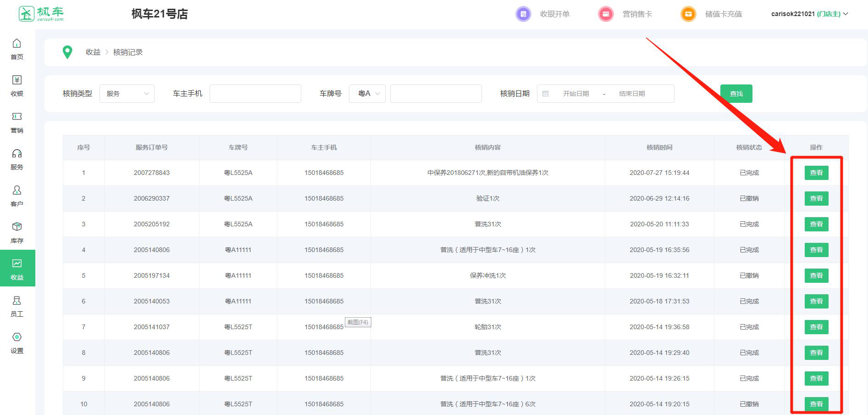Click 操作 column header
868x415 pixels.
coord(816,147)
